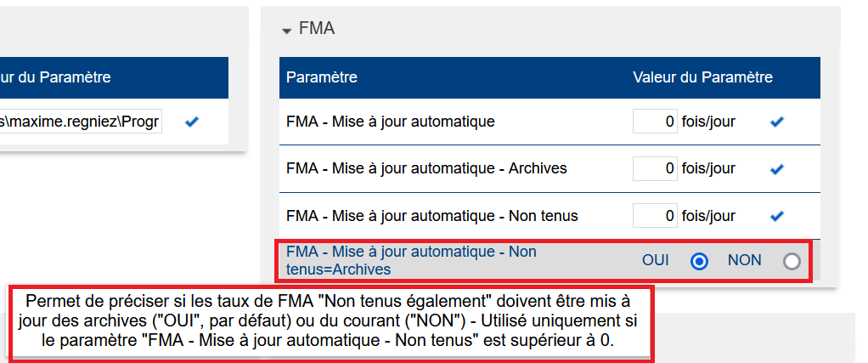The image size is (868, 363).
Task: Click the "Mise à jour automatique - Non tenus" label
Action: pyautogui.click(x=432, y=216)
